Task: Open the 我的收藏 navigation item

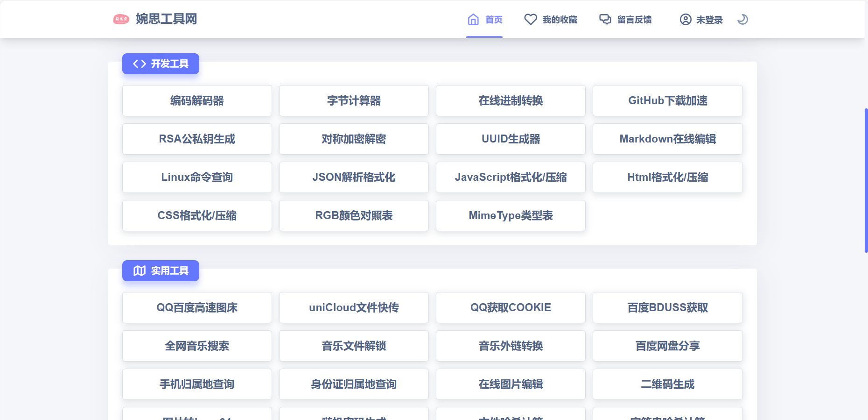Action: click(x=551, y=19)
